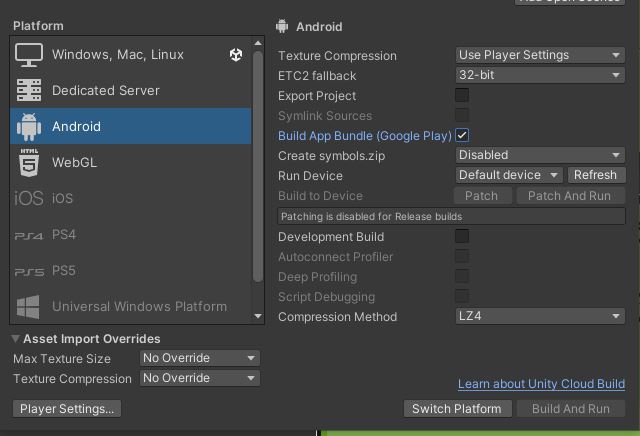Click the Build And Run button
This screenshot has height=436, width=640.
[571, 409]
